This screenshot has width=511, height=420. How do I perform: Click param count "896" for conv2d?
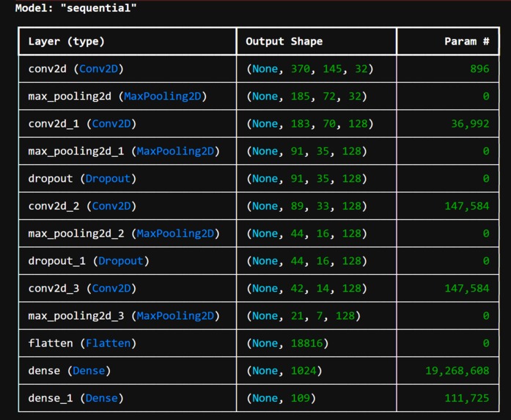pos(479,69)
